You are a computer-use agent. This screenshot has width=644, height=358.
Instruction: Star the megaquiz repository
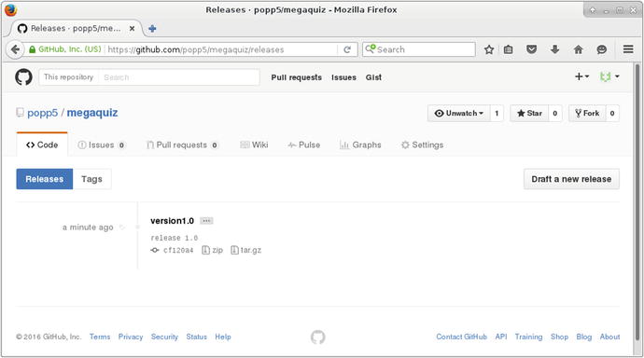[529, 113]
